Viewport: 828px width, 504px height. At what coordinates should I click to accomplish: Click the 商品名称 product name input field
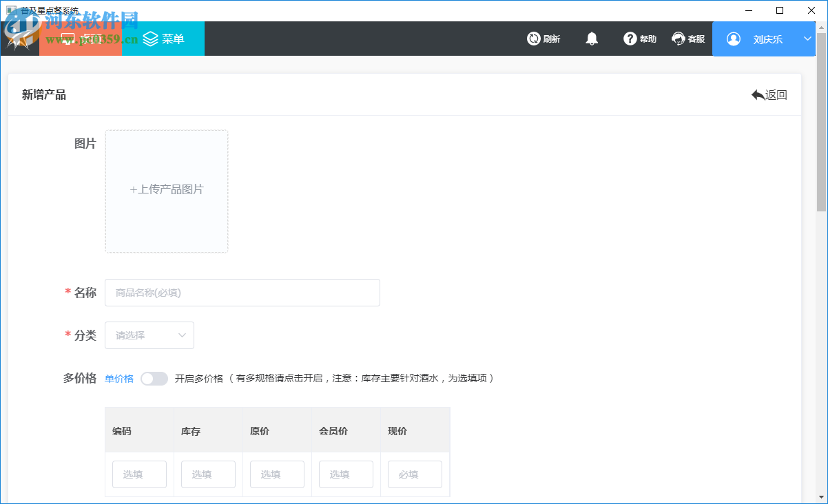(242, 293)
